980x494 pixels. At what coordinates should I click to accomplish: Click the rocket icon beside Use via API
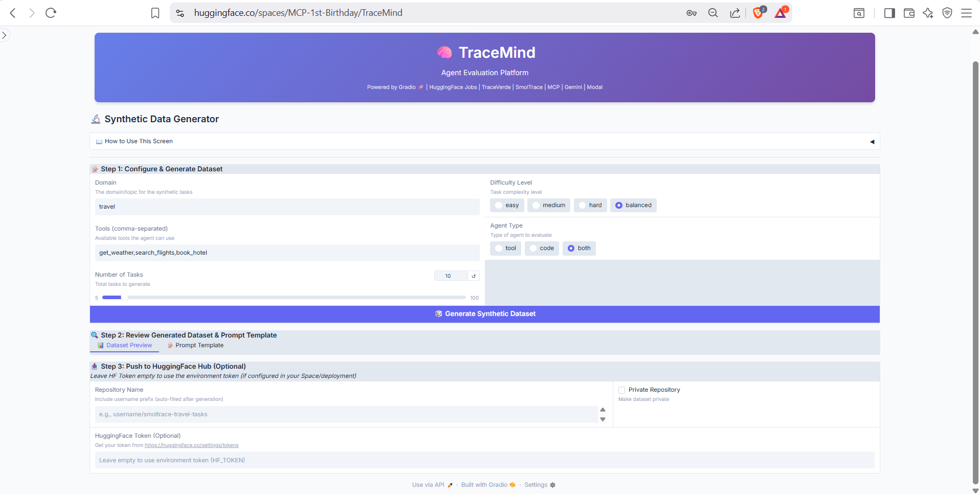[450, 485]
